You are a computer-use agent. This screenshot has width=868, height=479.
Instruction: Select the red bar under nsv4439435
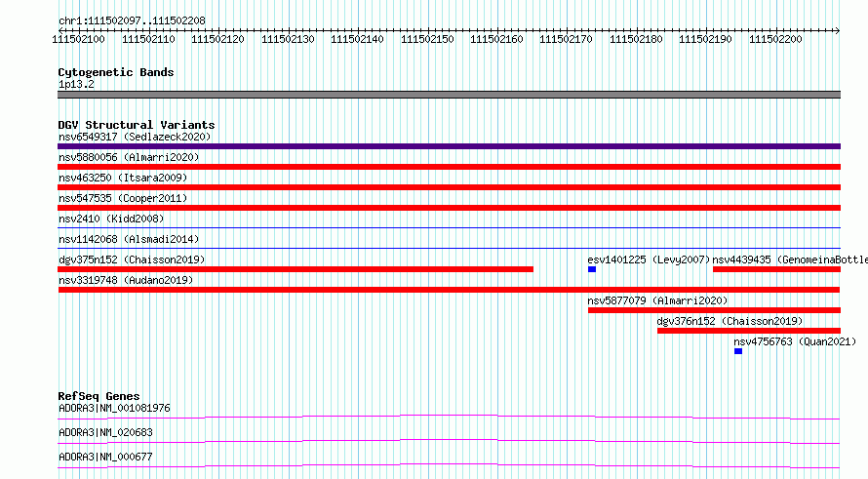[x=776, y=269]
